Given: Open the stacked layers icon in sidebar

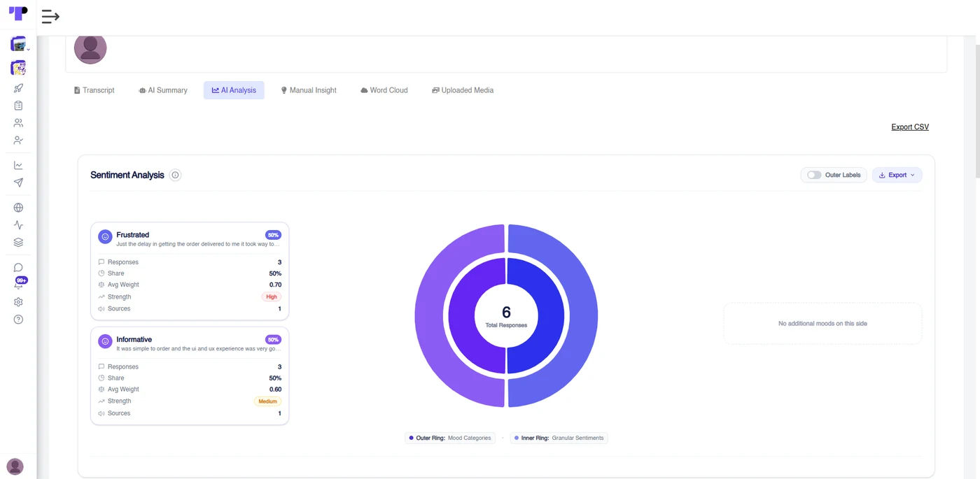Looking at the screenshot, I should click(x=18, y=243).
